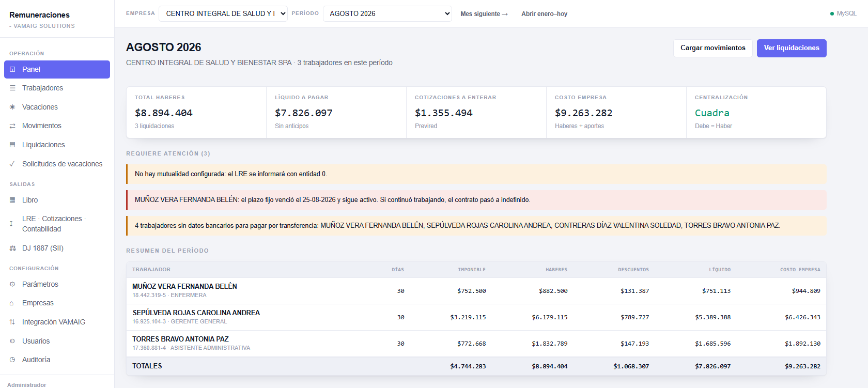Click the Usuarios person icon
868x388 pixels.
click(x=12, y=341)
